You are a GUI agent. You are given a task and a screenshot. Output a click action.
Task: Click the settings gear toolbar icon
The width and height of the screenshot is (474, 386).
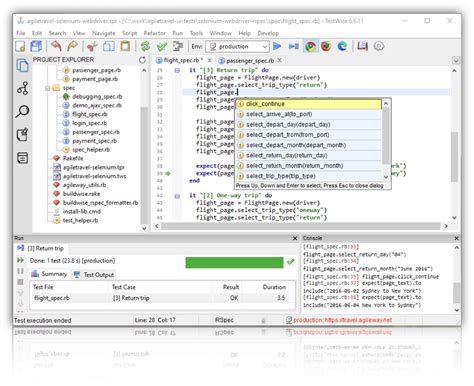tap(379, 46)
